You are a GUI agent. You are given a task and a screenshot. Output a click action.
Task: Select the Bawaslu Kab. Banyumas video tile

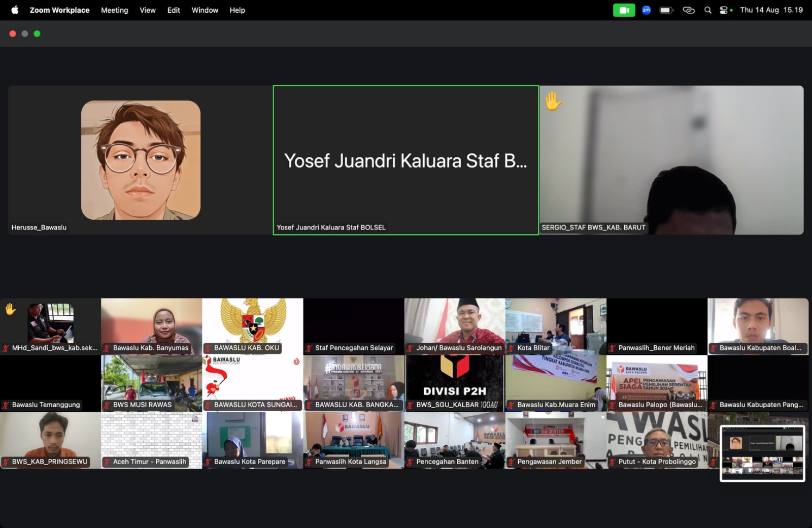click(151, 325)
